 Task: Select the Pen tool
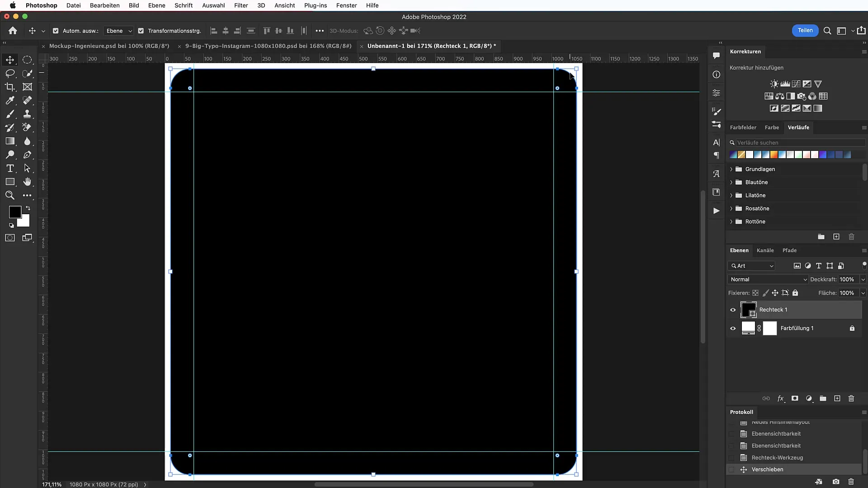click(x=27, y=155)
